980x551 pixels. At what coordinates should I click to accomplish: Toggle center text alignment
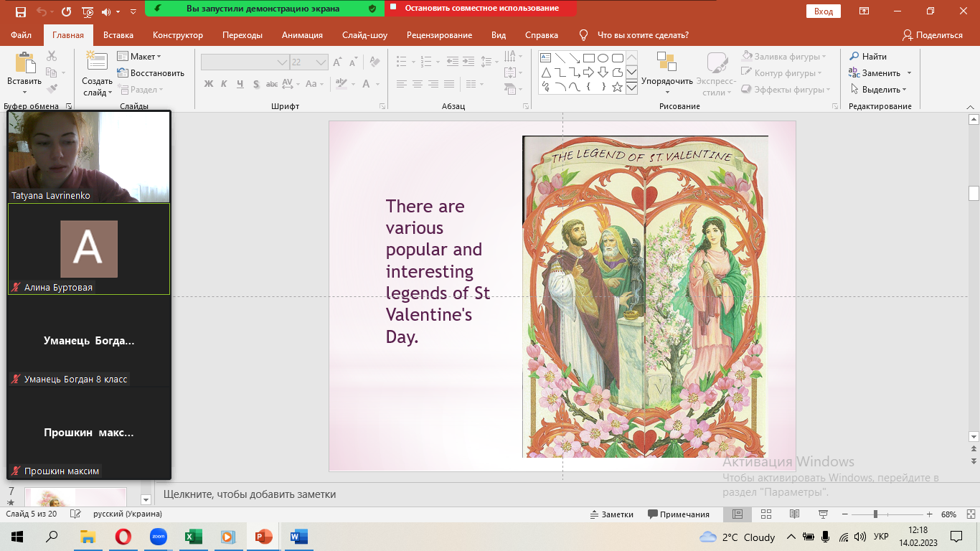click(x=418, y=84)
